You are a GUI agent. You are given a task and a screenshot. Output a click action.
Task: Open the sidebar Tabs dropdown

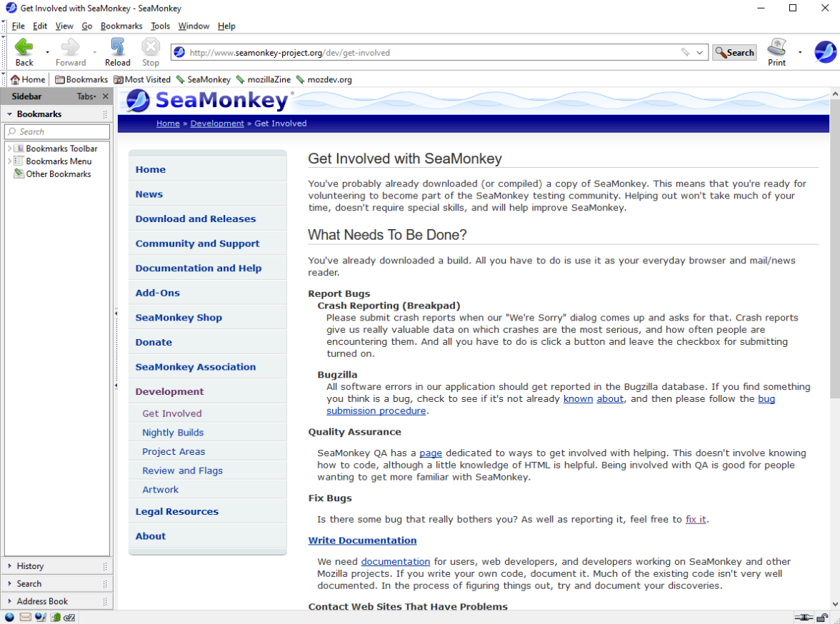[x=86, y=96]
